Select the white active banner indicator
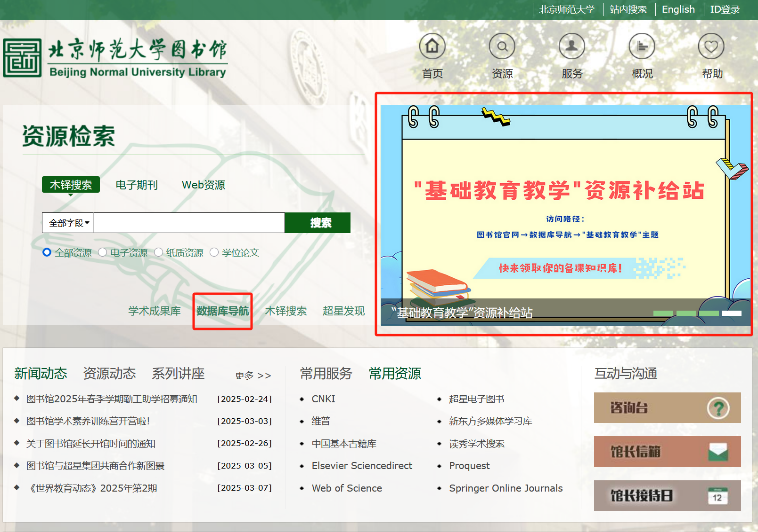 point(731,313)
